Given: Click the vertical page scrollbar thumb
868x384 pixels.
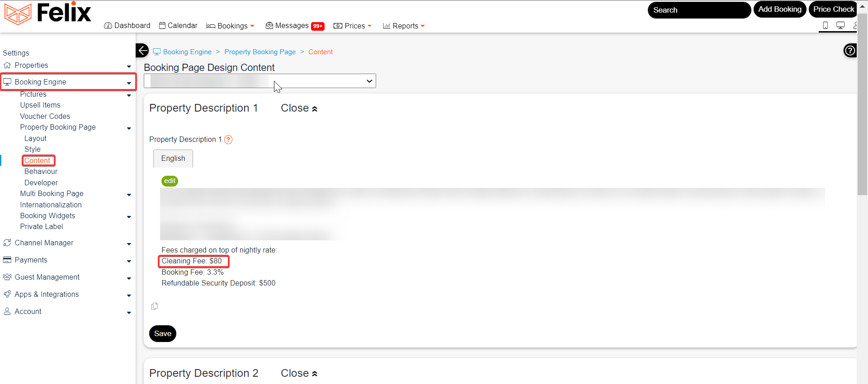Looking at the screenshot, I should [863, 104].
